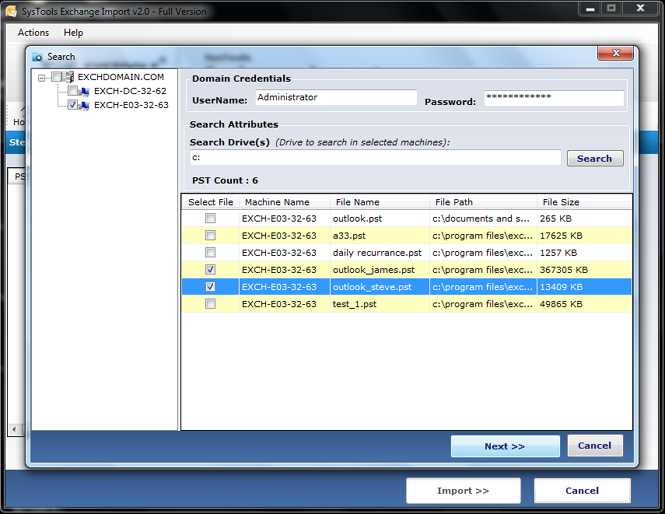Check the EXCH-DC-32-62 machine checkbox
665x514 pixels.
[x=73, y=91]
